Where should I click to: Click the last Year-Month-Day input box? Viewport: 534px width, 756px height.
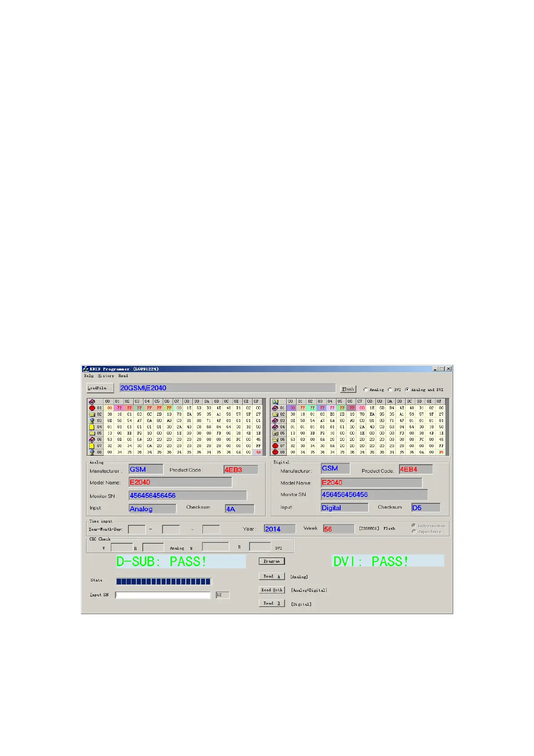[211, 529]
